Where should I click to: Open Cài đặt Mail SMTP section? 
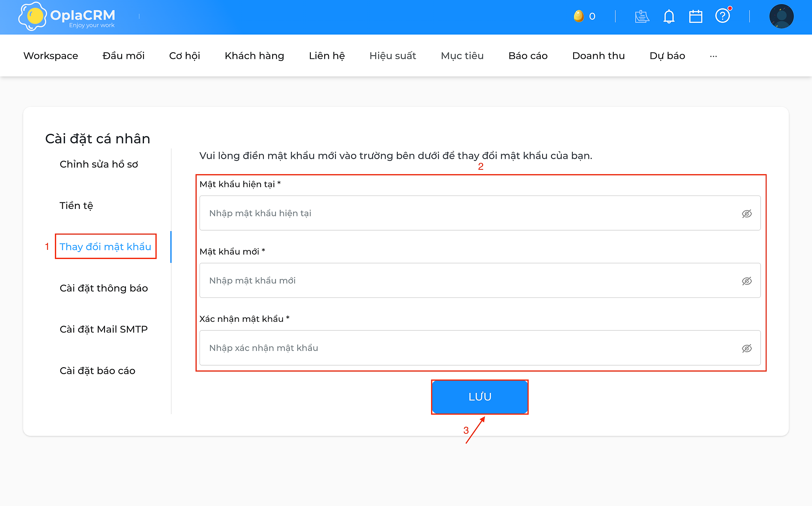tap(103, 329)
